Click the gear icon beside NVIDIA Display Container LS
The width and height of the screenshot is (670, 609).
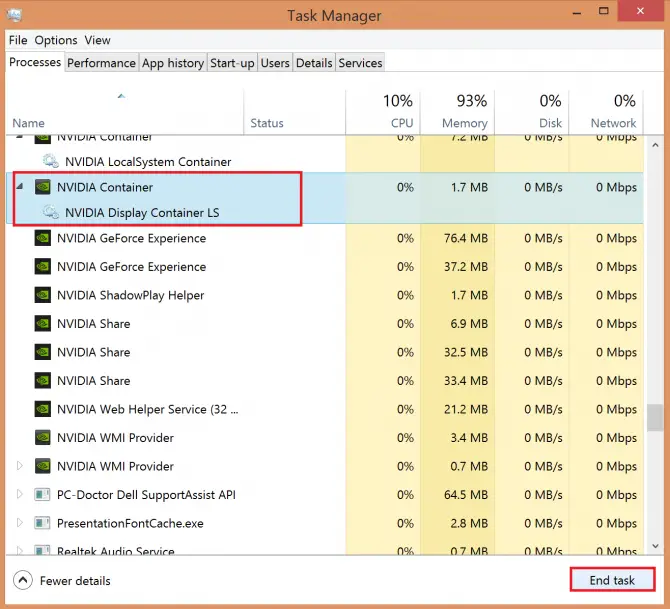click(x=50, y=212)
